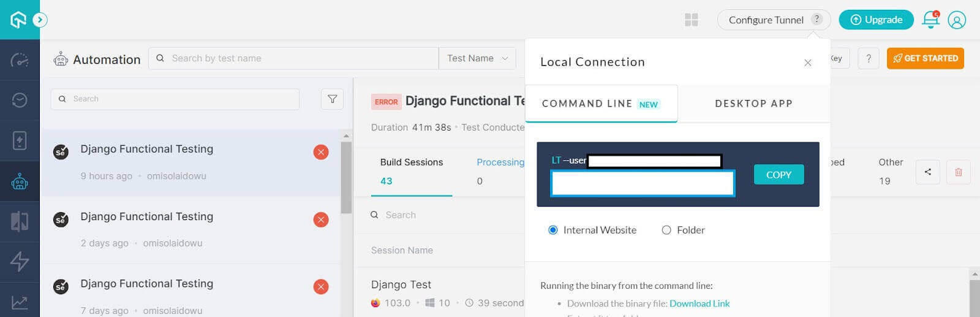Open the real time testing clock icon
Viewport: 980px width, 317px height.
coord(20,100)
